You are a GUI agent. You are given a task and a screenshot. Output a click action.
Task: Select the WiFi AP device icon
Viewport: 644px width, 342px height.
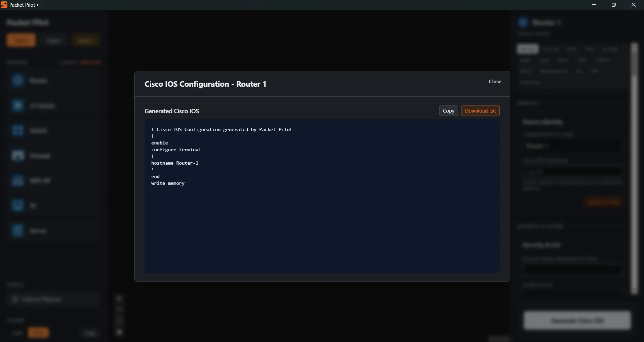click(17, 180)
